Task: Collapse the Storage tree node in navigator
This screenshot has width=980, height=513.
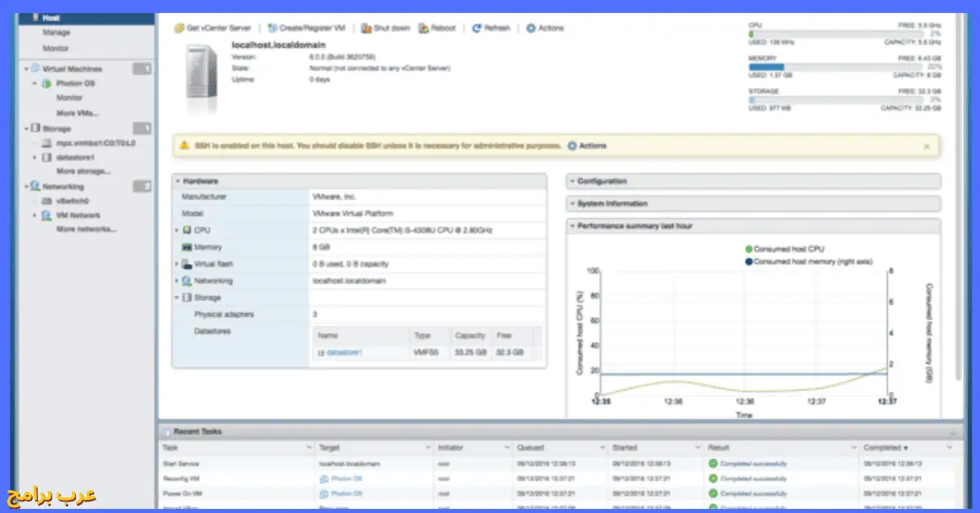Action: pyautogui.click(x=26, y=128)
